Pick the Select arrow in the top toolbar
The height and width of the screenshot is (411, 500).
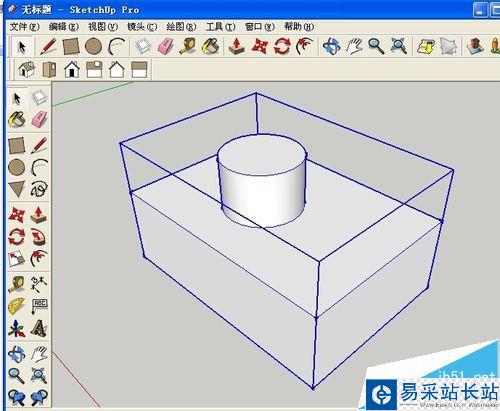(x=22, y=46)
